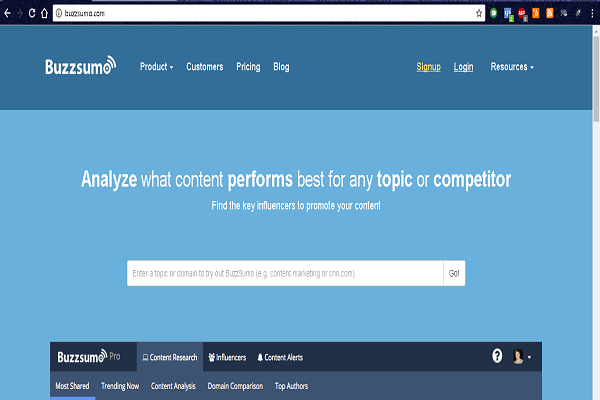The image size is (600, 400).
Task: Focus the topic or domain search field
Action: pos(285,273)
